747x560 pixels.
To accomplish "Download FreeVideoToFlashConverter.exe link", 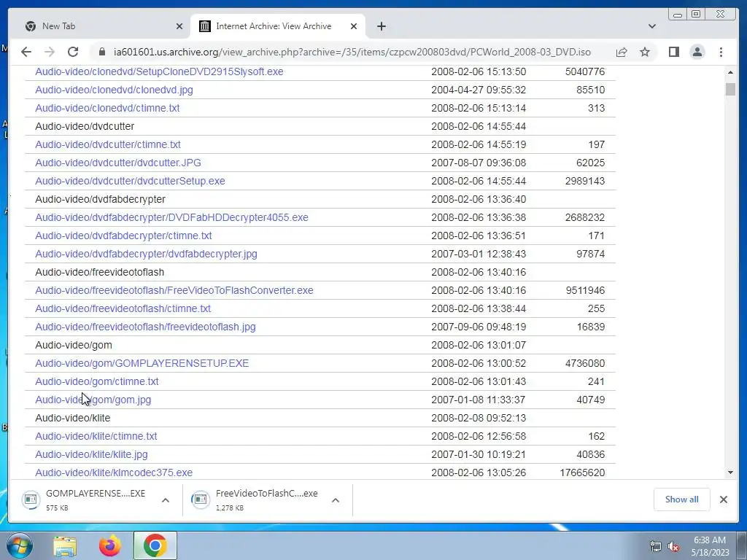I will [174, 290].
